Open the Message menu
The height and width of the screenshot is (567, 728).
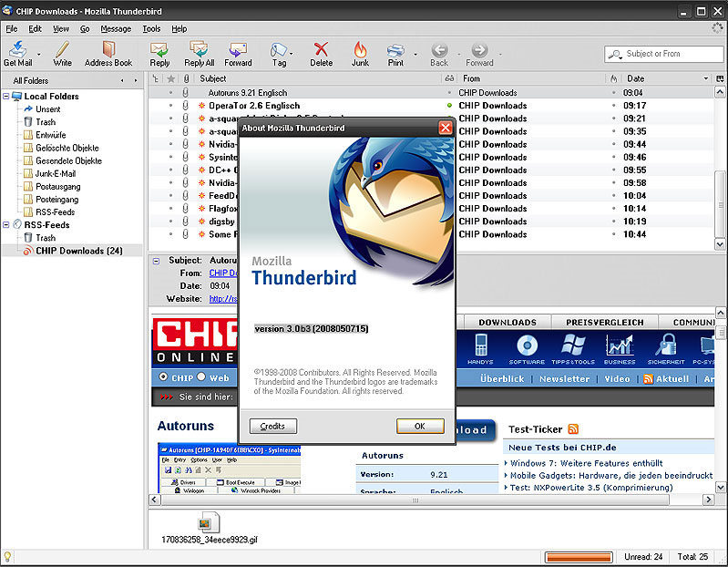[115, 29]
